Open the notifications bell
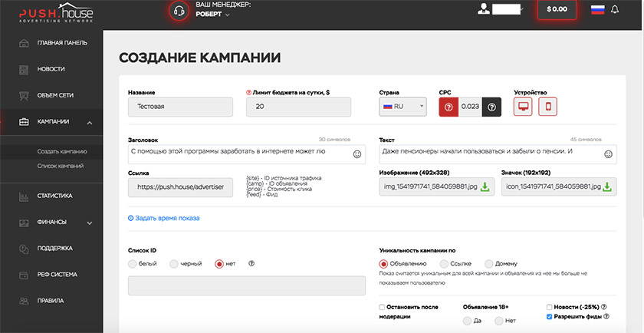This screenshot has width=644, height=333. pos(615,9)
